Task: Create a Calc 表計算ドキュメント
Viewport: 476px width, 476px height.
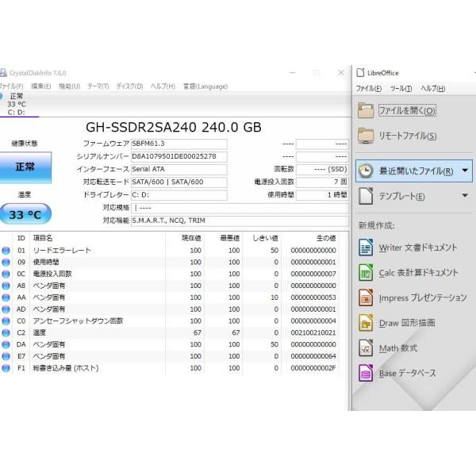Action: pyautogui.click(x=418, y=273)
